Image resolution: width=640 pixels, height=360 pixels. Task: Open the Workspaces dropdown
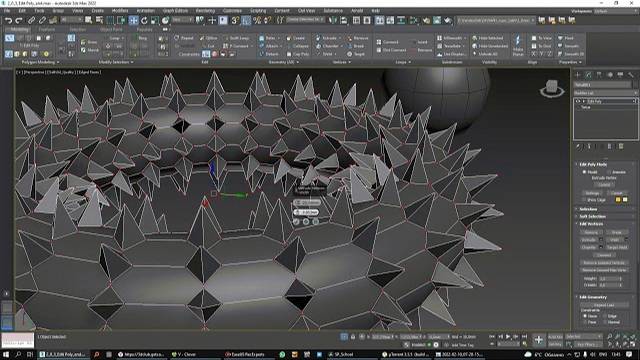click(x=616, y=11)
